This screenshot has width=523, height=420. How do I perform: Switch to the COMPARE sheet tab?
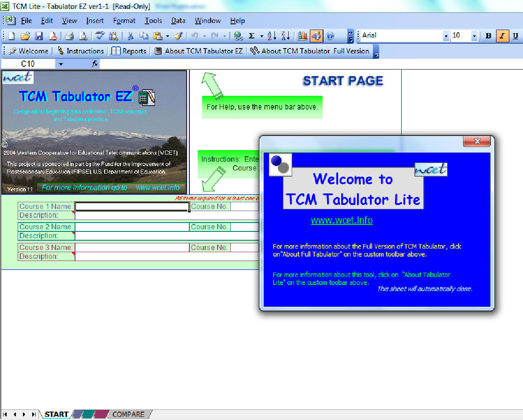[128, 414]
